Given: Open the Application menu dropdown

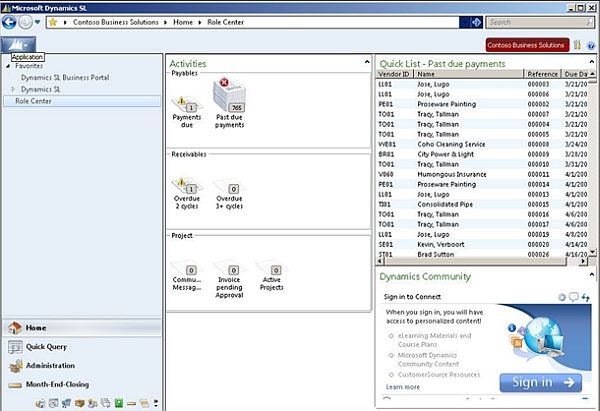Looking at the screenshot, I should click(20, 45).
